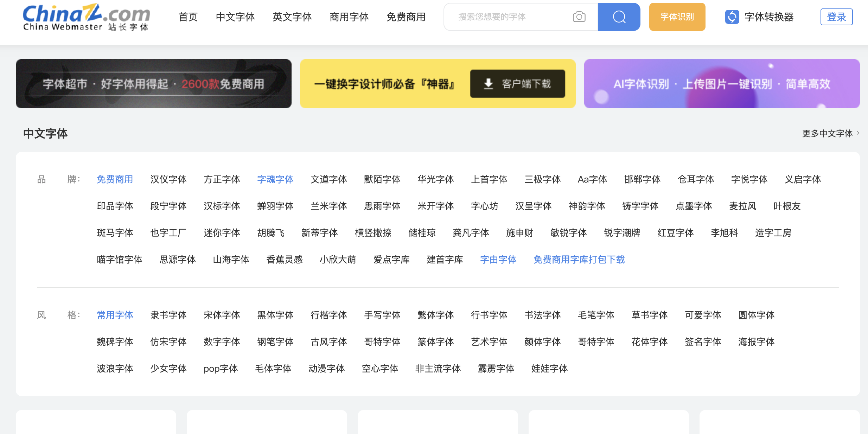868x434 pixels.
Task: Select the 字魂字体 brand
Action: (x=275, y=179)
